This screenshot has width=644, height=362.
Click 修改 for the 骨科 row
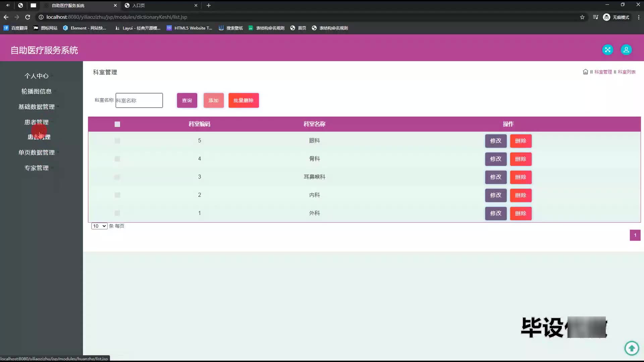click(x=495, y=159)
